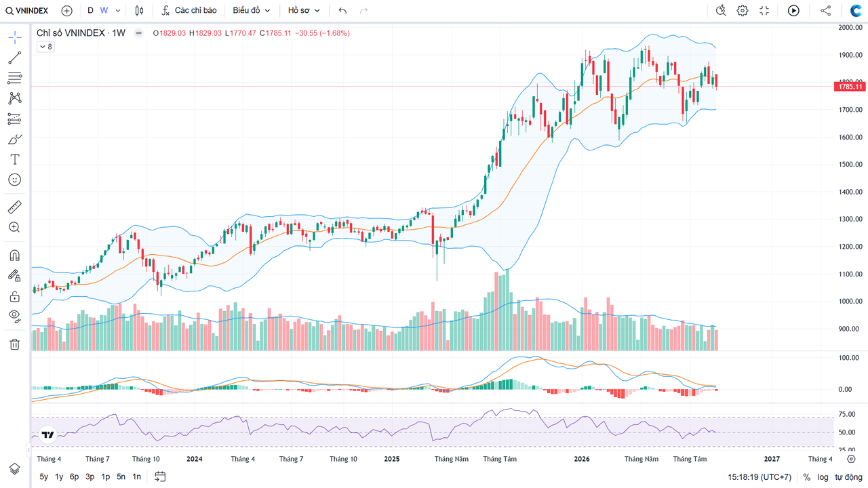Open chart settings gear
Image resolution: width=868 pixels, height=488 pixels.
[743, 11]
